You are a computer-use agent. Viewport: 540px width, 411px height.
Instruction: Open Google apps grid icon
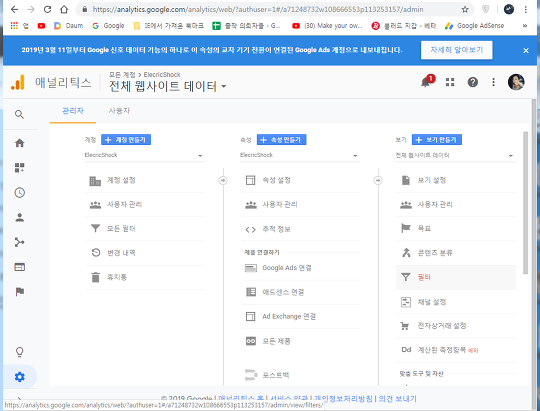click(x=450, y=82)
